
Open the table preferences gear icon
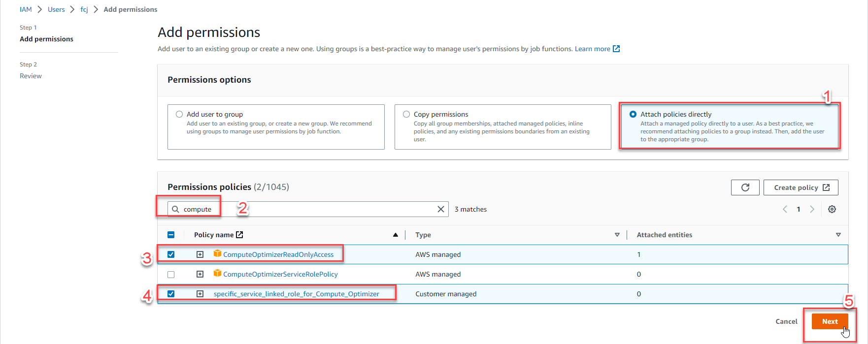[832, 209]
